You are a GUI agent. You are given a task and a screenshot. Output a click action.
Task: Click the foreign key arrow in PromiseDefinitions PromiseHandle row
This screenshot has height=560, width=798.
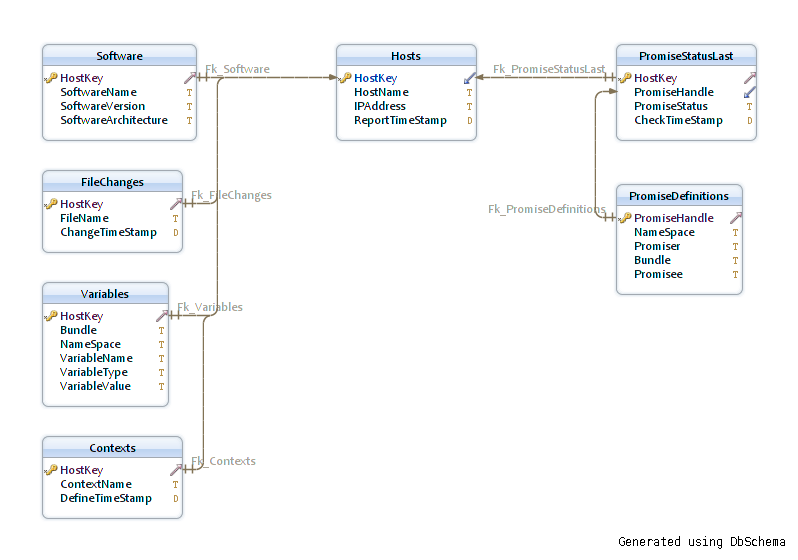point(735,218)
